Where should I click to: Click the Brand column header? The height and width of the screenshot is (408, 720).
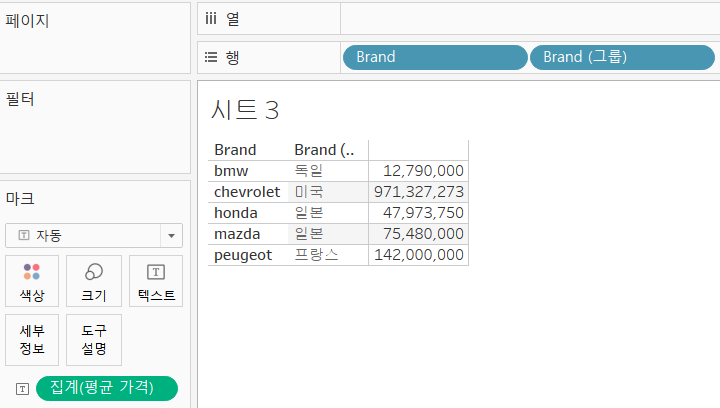tap(235, 150)
